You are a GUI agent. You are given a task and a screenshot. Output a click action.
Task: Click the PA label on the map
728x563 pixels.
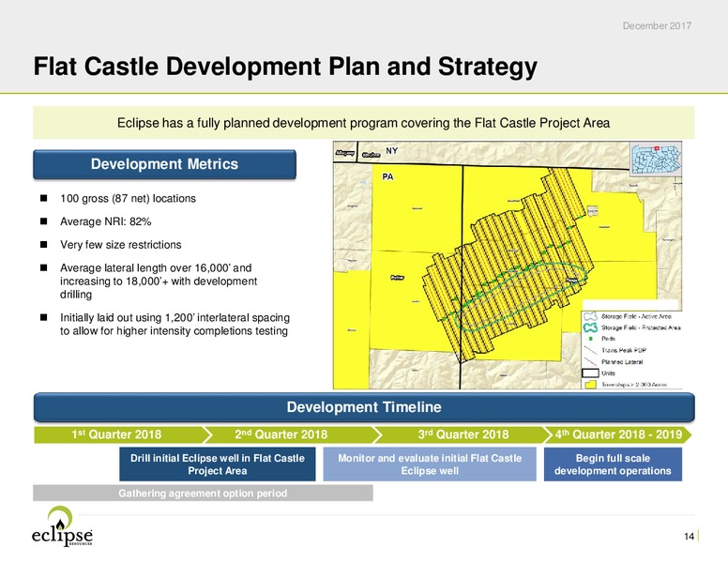[387, 177]
